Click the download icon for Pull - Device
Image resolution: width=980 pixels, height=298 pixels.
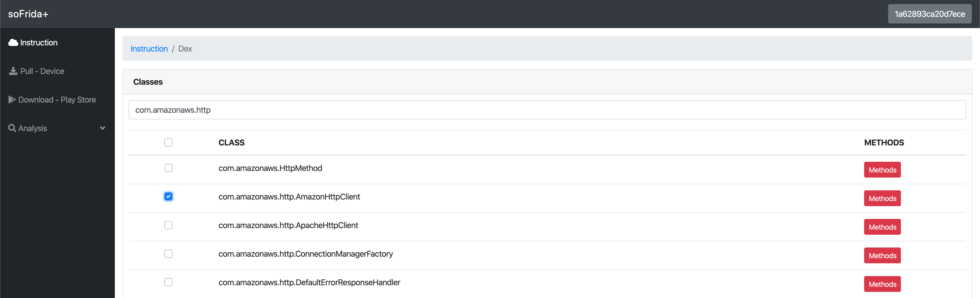tap(13, 71)
